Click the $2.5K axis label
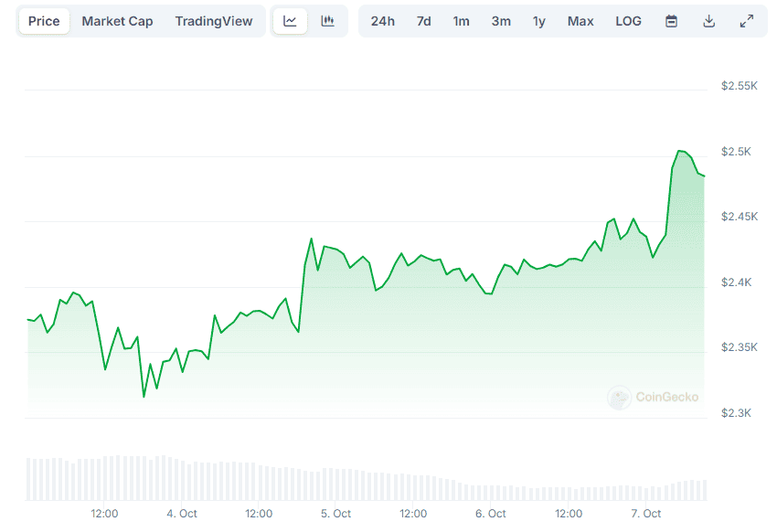The image size is (777, 532). point(736,152)
